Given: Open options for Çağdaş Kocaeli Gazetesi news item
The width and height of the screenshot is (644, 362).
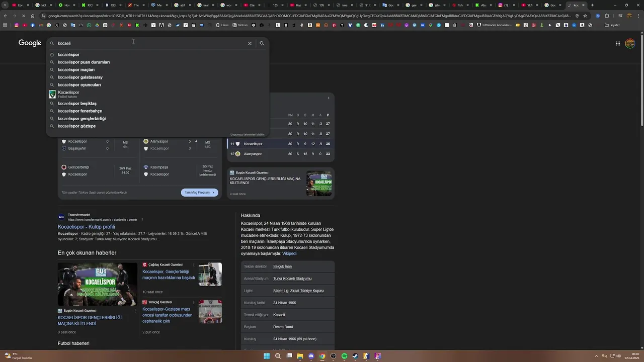Looking at the screenshot, I should coord(194,265).
